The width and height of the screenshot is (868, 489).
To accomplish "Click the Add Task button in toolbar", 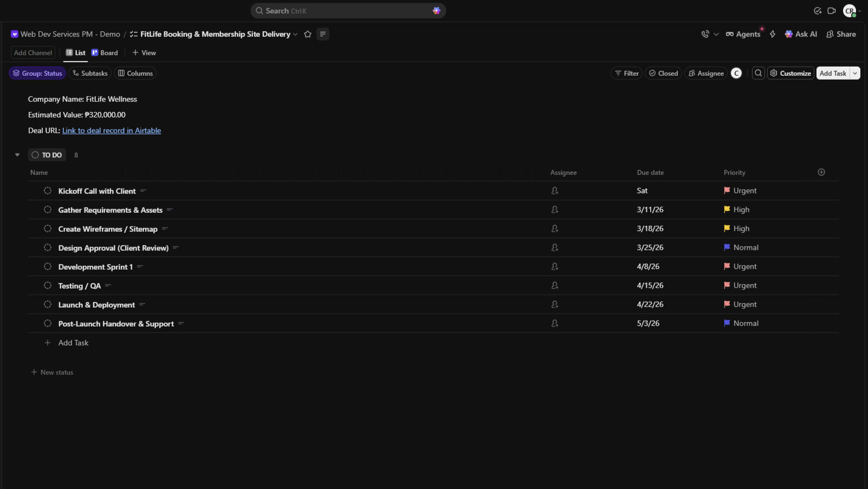I will pos(833,73).
